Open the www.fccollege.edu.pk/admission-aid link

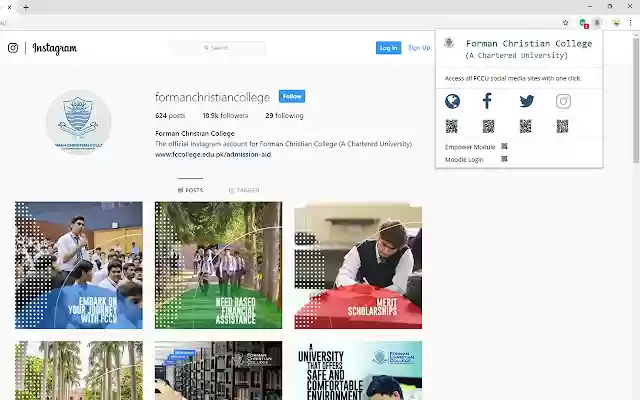tap(213, 154)
